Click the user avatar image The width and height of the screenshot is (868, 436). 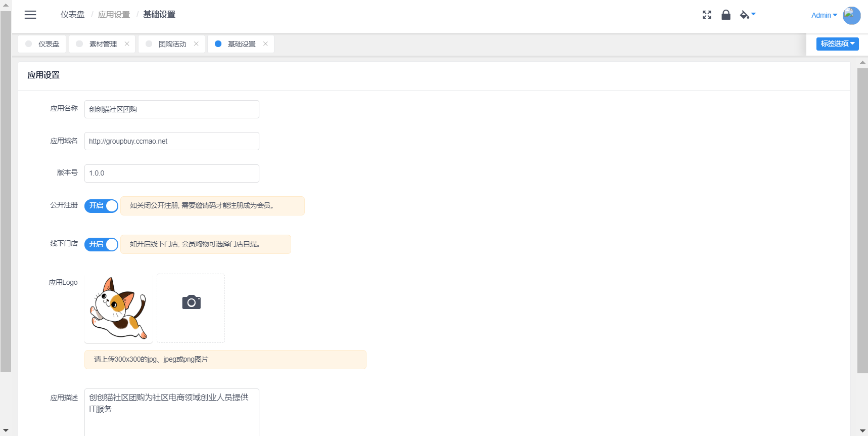coord(851,15)
